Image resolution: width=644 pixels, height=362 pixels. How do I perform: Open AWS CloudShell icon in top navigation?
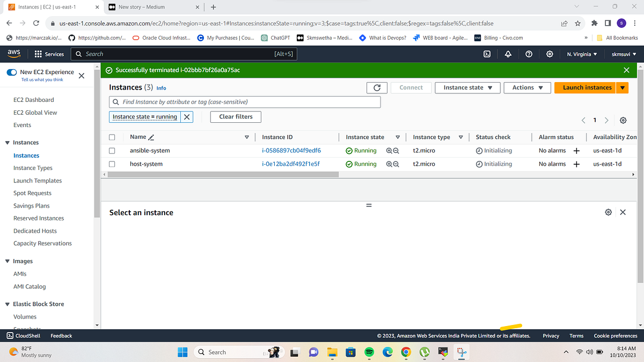487,54
